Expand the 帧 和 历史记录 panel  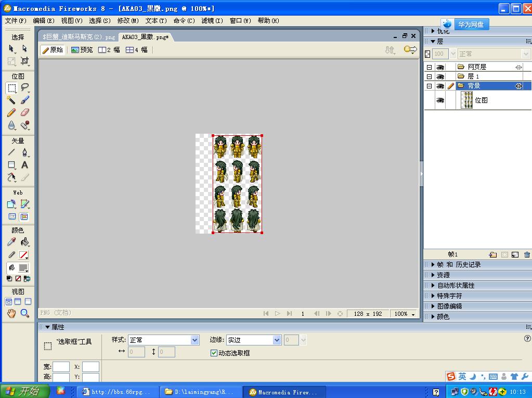point(433,265)
